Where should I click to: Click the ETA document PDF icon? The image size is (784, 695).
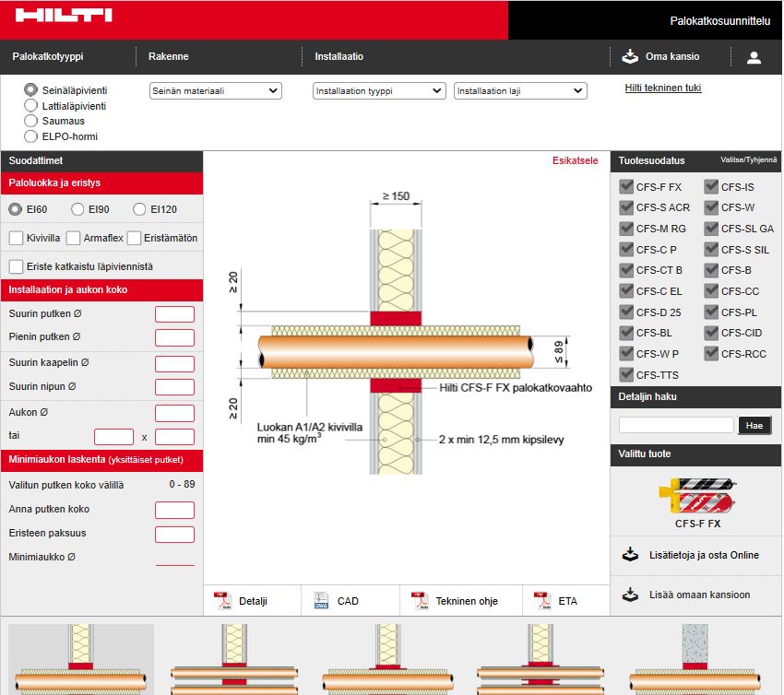(x=542, y=600)
